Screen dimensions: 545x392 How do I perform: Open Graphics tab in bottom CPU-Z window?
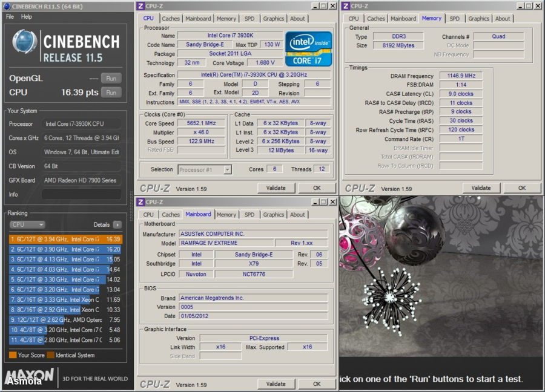tap(273, 215)
